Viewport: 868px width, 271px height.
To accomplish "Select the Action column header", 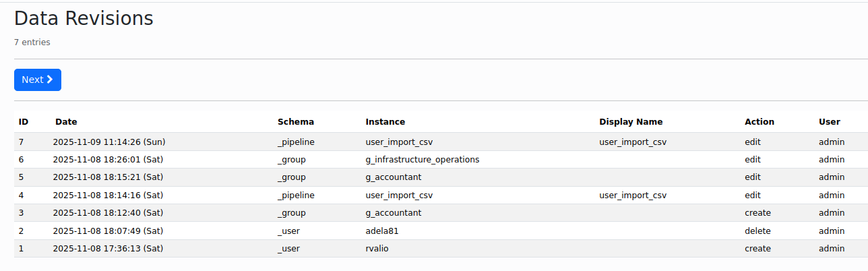I will 759,122.
